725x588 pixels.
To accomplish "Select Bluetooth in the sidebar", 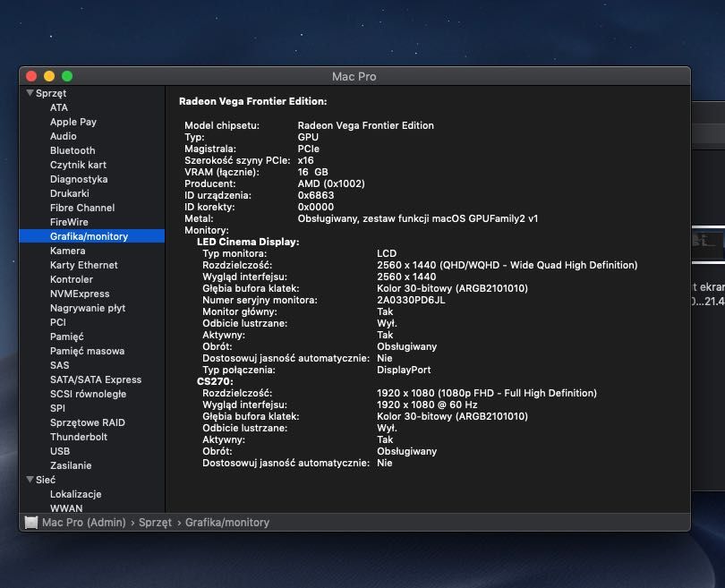I will [x=72, y=150].
